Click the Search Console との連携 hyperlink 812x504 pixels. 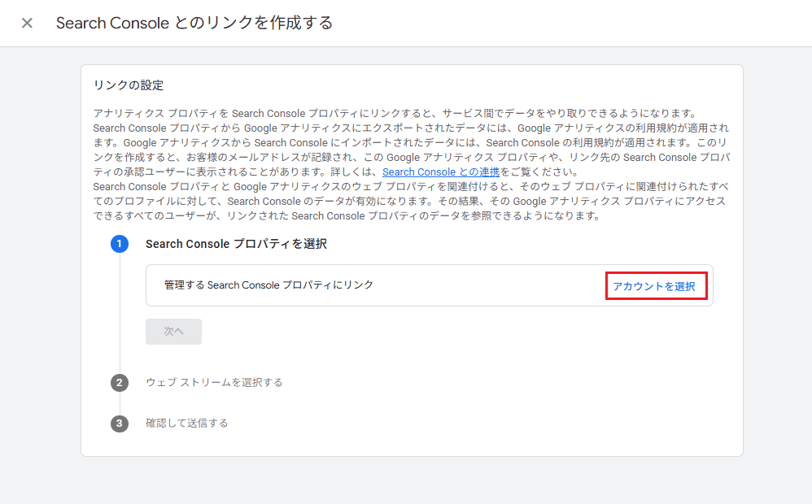tap(440, 172)
